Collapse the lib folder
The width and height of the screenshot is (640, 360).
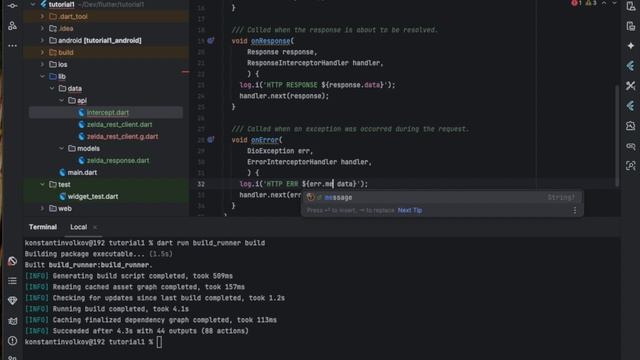(x=42, y=76)
